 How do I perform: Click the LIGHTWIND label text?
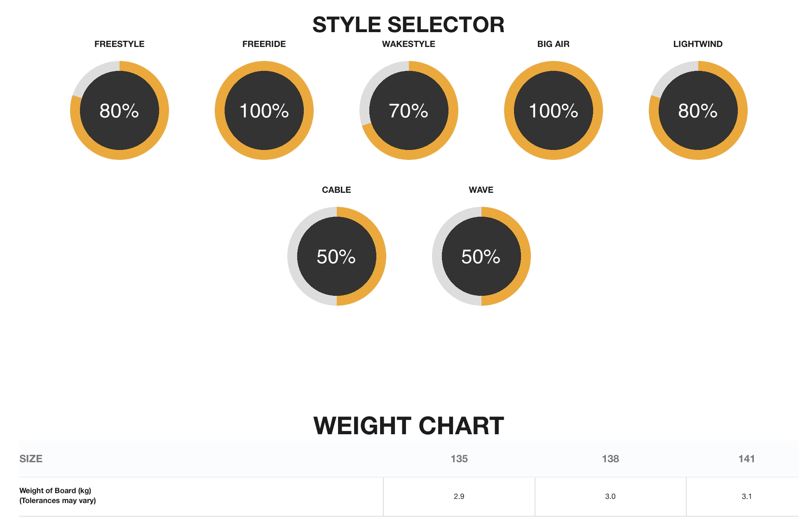pos(698,44)
